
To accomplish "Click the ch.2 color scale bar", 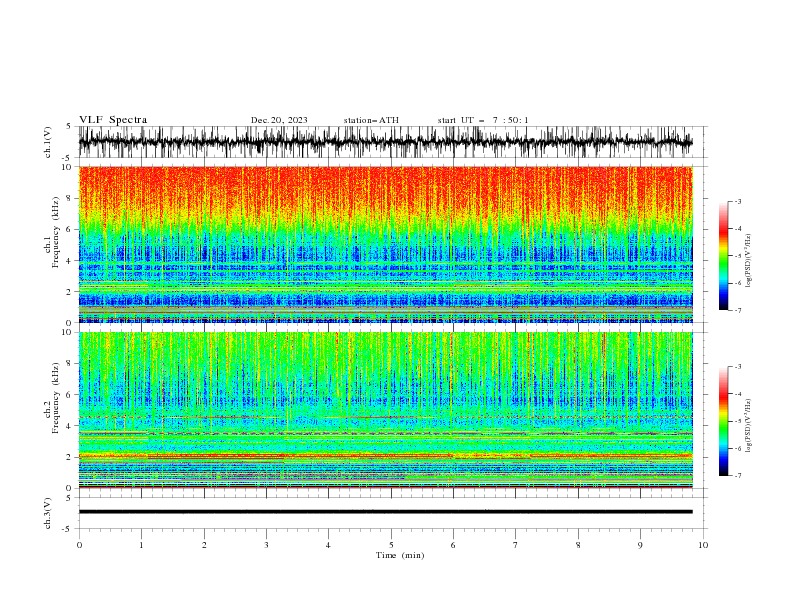I will click(723, 421).
